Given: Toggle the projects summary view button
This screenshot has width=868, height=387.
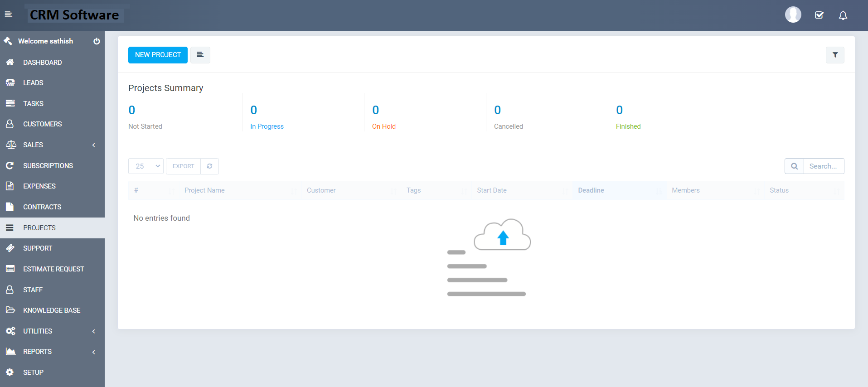Looking at the screenshot, I should pos(200,55).
